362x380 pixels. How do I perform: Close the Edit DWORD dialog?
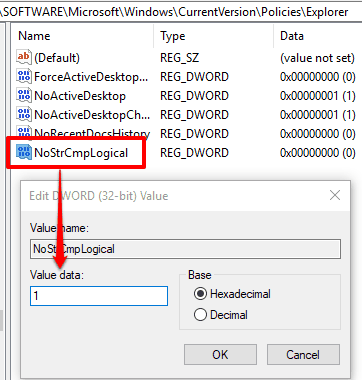click(x=335, y=195)
